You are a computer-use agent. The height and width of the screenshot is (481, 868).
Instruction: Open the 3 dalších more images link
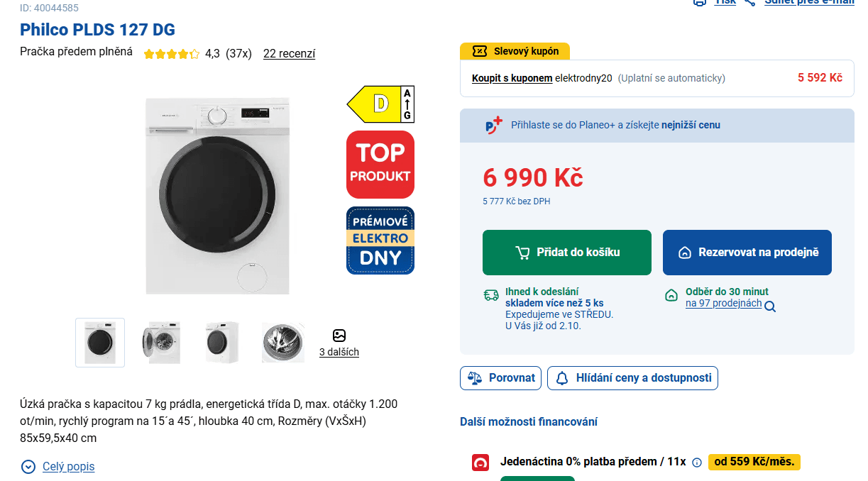point(339,352)
